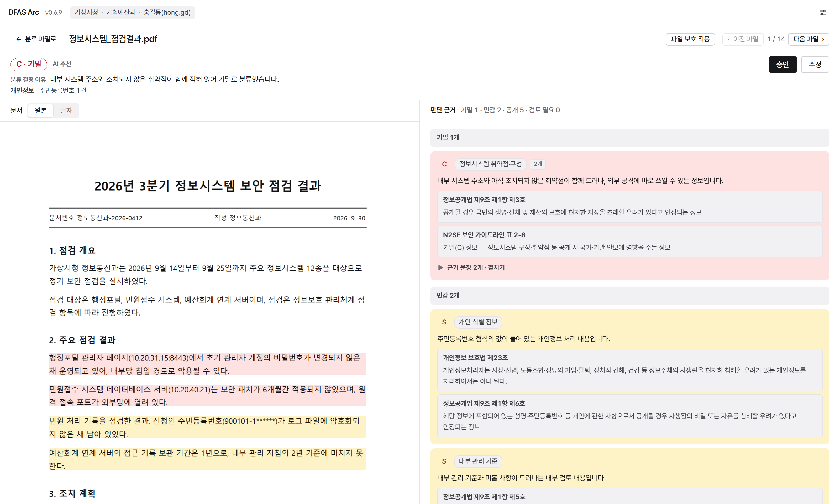840x504 pixels.
Task: Click the document heading 2. 주요 점검 결과
Action: point(82,340)
